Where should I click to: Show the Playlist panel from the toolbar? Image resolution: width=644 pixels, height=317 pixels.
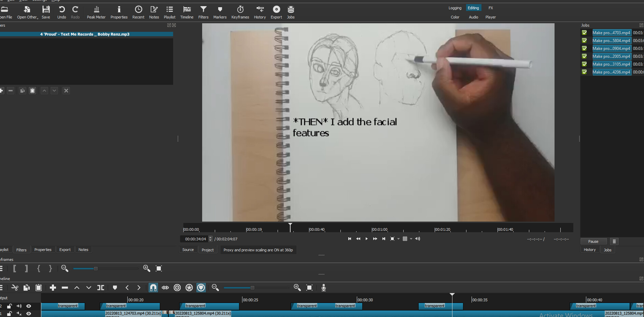click(x=169, y=12)
